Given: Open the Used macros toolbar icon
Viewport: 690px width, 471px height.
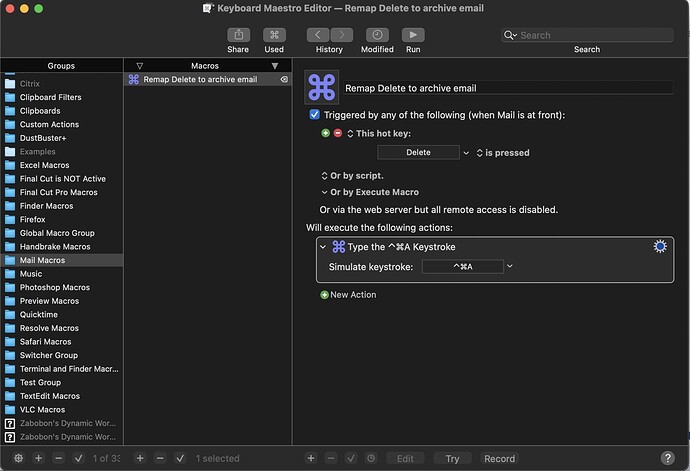Looking at the screenshot, I should point(274,35).
